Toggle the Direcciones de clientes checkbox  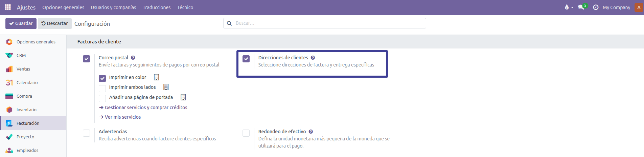(x=246, y=59)
